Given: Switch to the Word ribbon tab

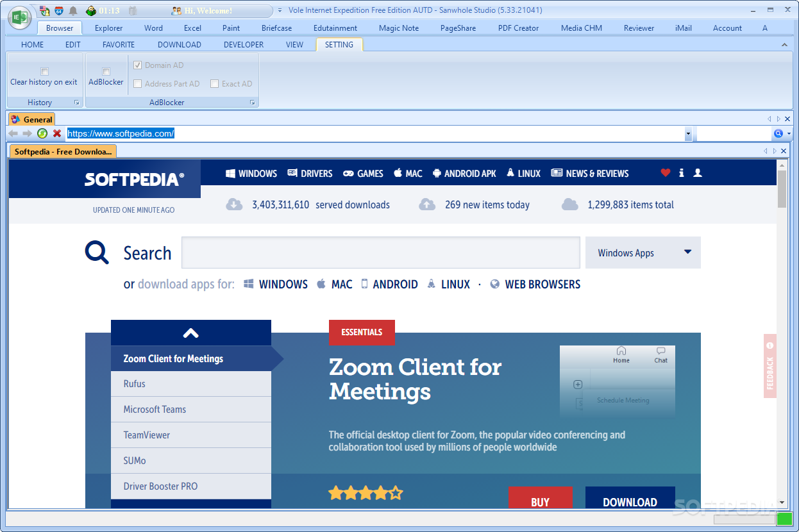Looking at the screenshot, I should tap(153, 28).
